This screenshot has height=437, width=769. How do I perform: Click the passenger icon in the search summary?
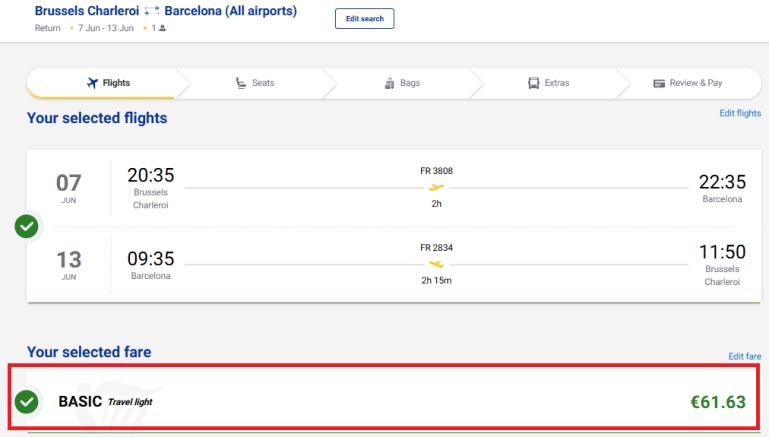tap(162, 28)
